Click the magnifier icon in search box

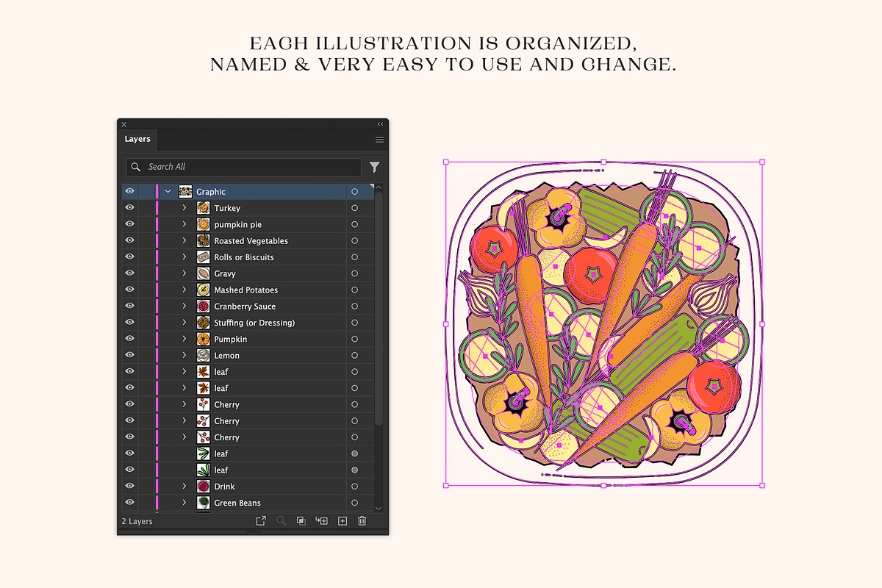135,167
